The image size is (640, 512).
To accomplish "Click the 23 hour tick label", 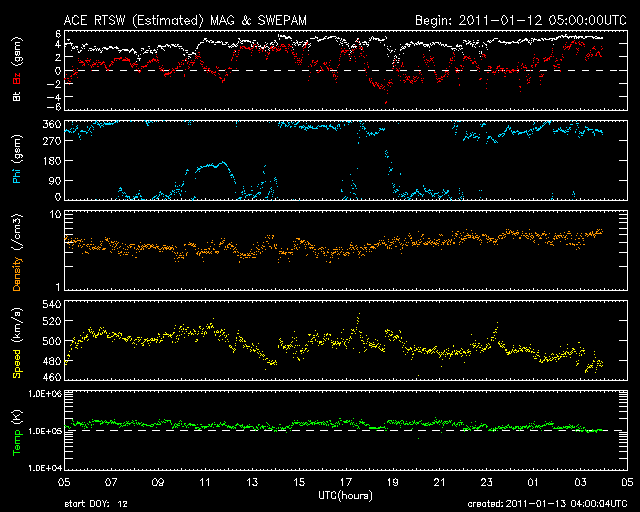I will click(x=487, y=482).
